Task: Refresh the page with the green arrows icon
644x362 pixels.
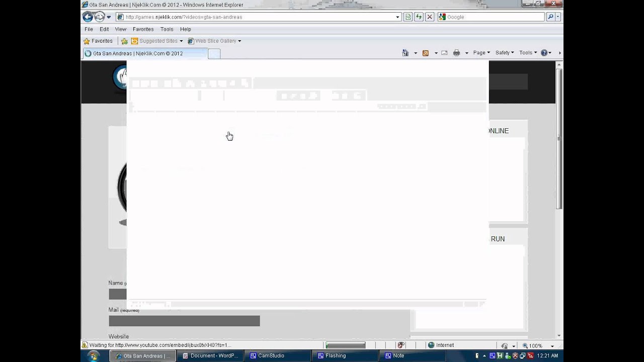Action: 419,17
